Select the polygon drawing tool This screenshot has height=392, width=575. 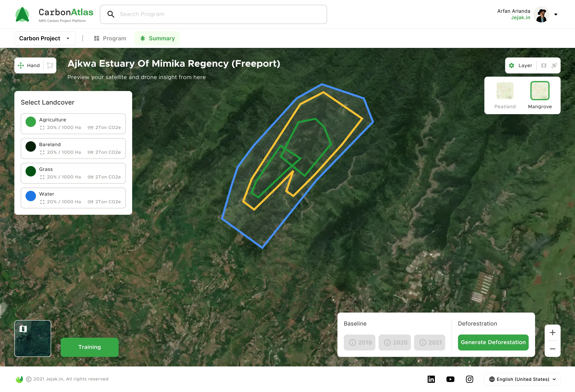pyautogui.click(x=50, y=65)
